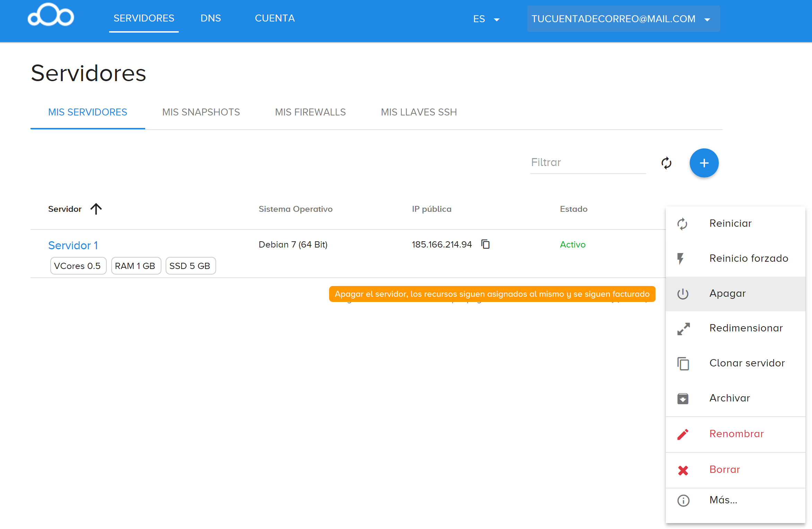Viewport: 812px width, 529px height.
Task: Click the Reinicio forzado lightning icon
Action: click(x=681, y=259)
